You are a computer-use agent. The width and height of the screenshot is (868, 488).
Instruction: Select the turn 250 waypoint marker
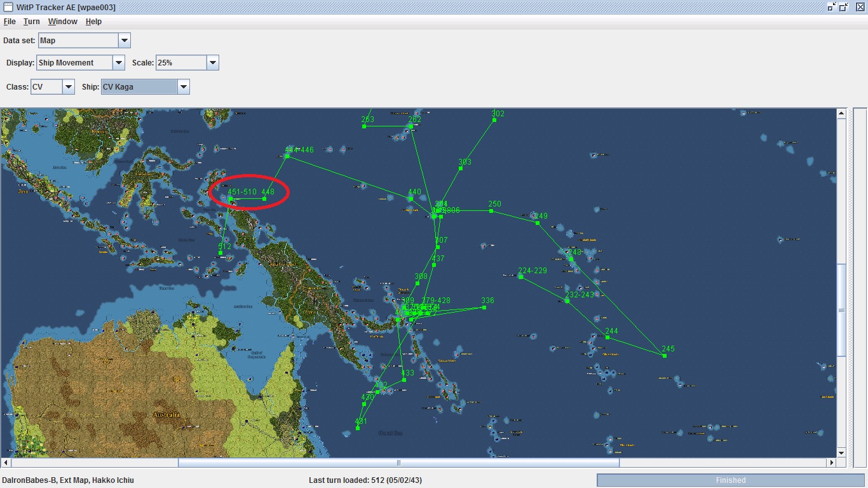tap(491, 211)
